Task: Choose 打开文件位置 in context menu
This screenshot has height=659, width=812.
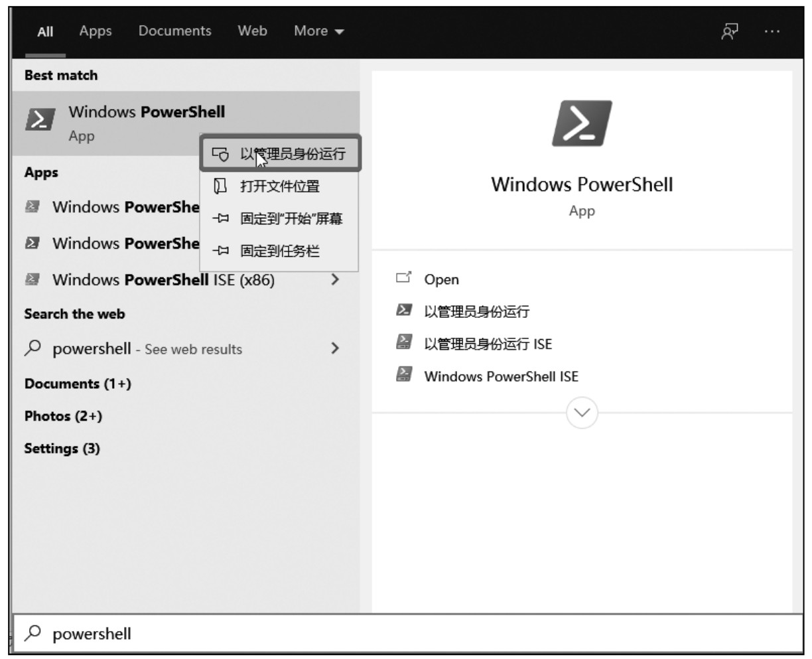Action: click(280, 186)
